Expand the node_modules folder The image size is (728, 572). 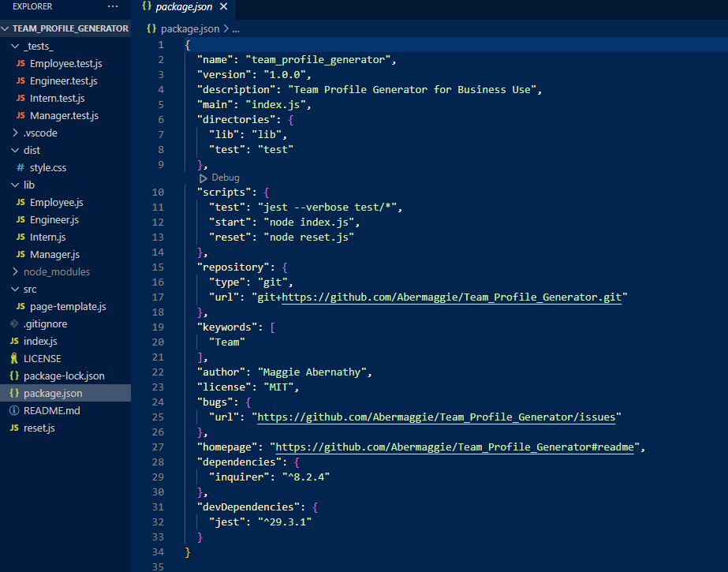click(x=58, y=271)
